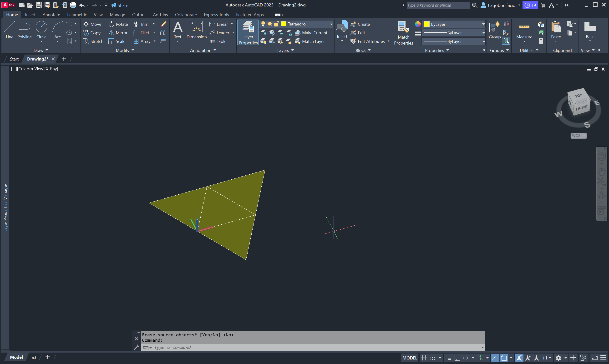Viewport: 609px width, 364px height.
Task: Click the Stretch tool
Action: tap(93, 41)
